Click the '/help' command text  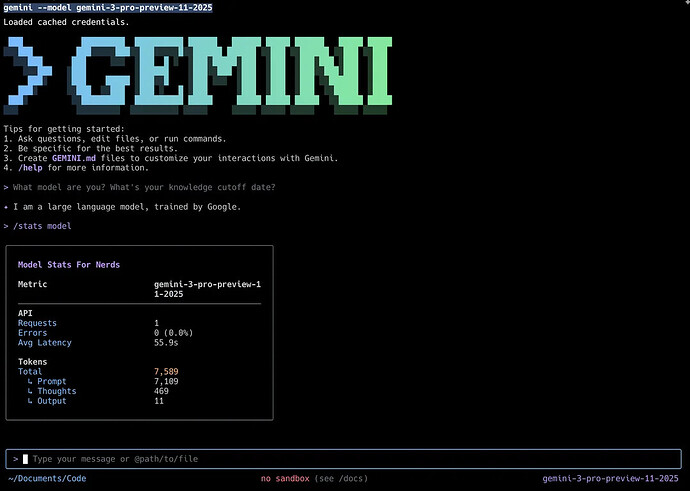pos(30,168)
